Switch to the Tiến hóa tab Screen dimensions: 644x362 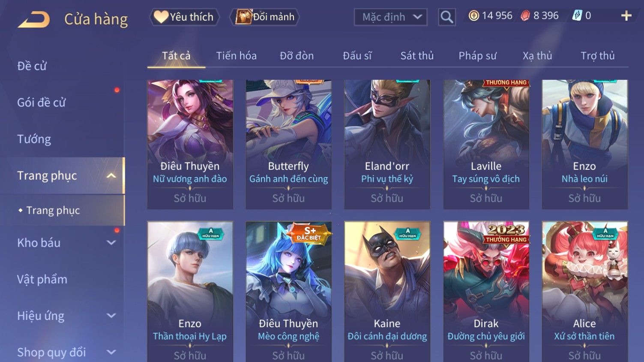point(236,56)
